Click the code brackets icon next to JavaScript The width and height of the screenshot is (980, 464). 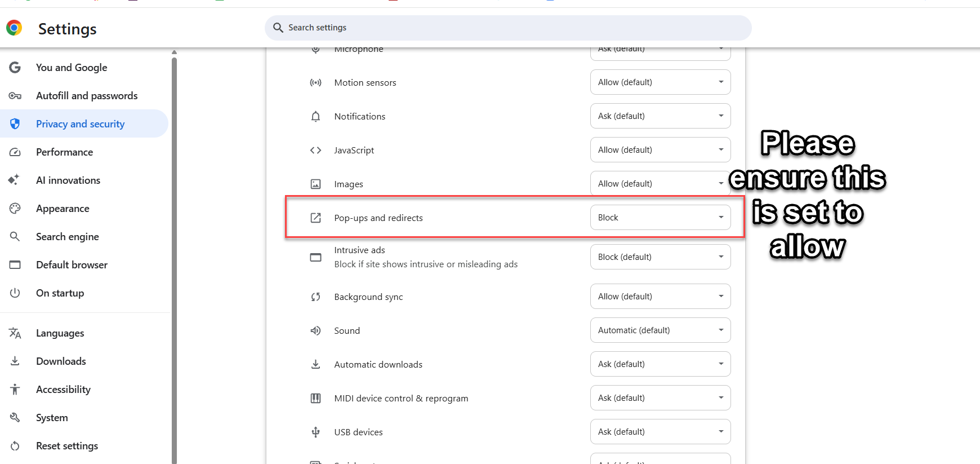point(316,150)
